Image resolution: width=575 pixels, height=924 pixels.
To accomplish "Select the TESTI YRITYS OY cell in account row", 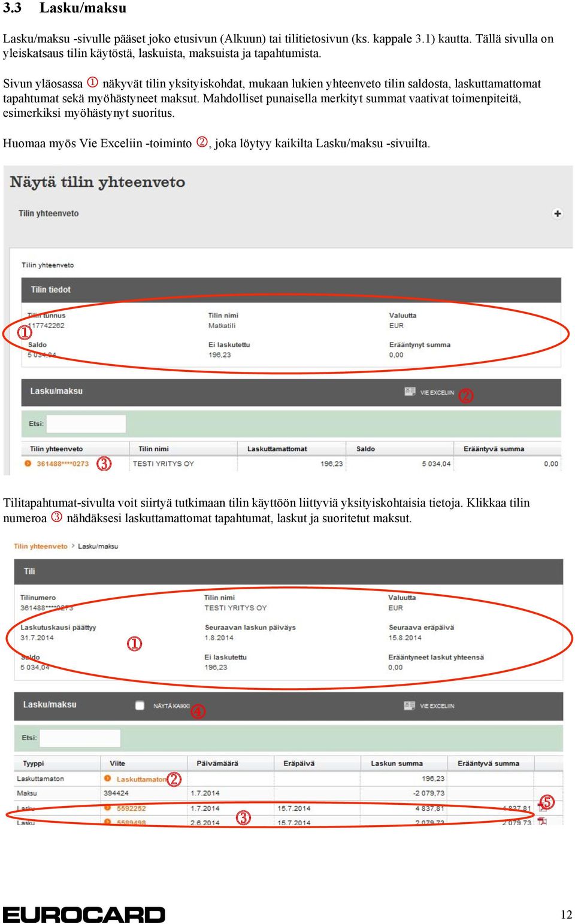I will click(164, 463).
